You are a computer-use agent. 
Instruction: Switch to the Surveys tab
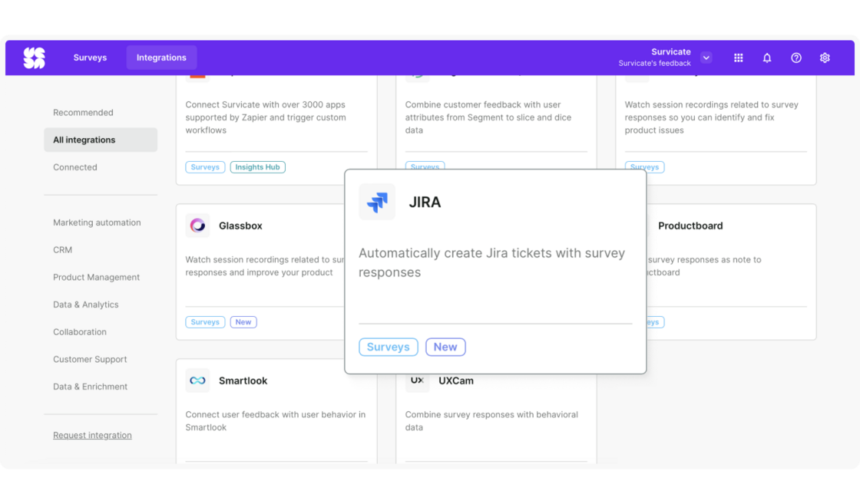tap(90, 57)
